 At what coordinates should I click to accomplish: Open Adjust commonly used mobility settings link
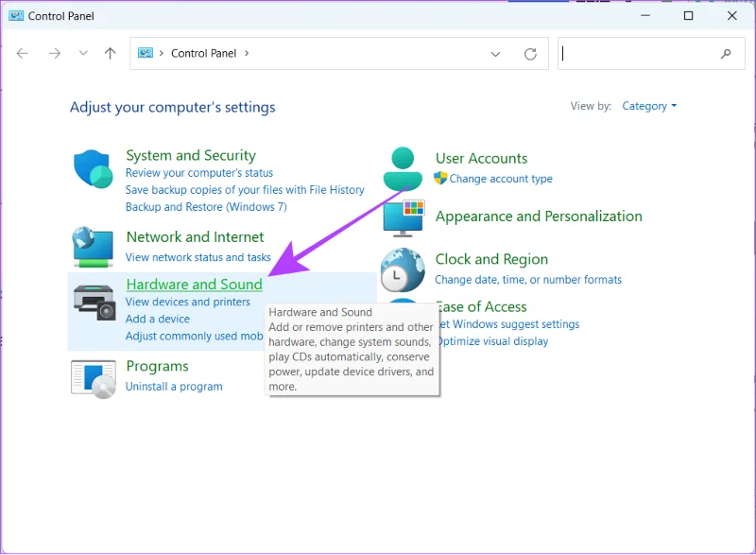point(195,336)
